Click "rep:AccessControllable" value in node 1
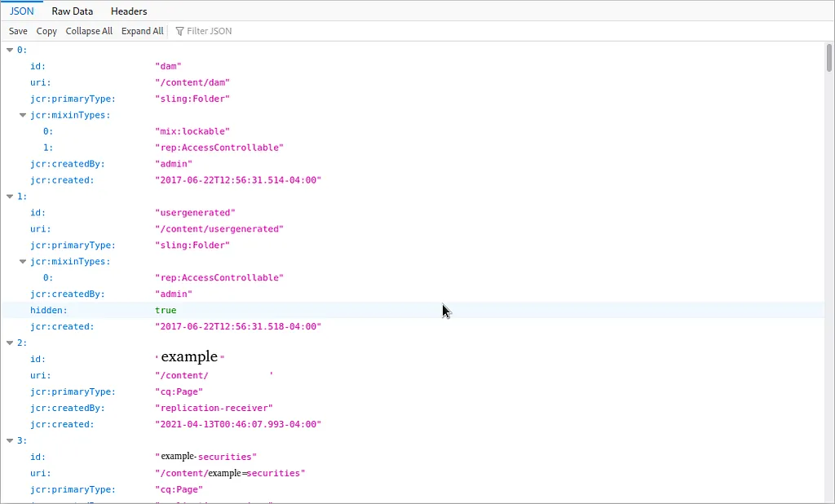Viewport: 835px width, 504px height. 219,277
